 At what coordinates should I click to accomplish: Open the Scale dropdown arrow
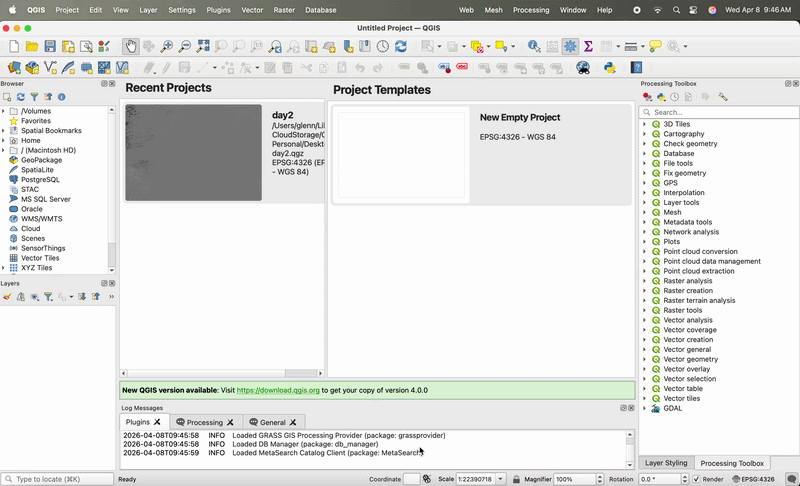tap(501, 479)
